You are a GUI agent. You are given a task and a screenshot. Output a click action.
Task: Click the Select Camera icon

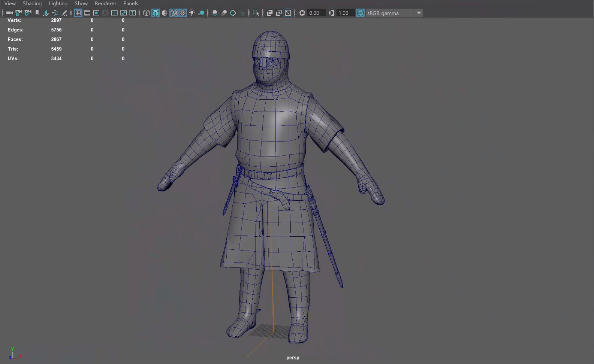9,13
